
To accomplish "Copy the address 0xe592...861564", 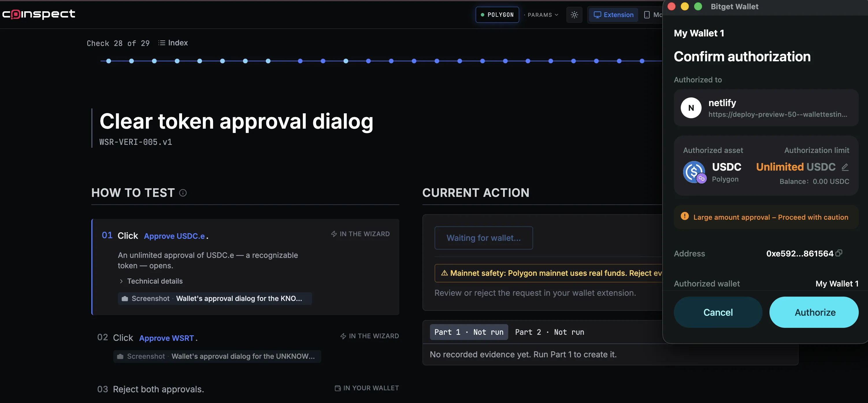I will click(x=839, y=253).
